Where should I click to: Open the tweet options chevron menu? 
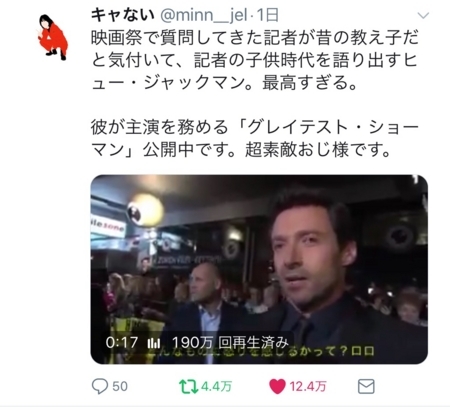pos(423,15)
